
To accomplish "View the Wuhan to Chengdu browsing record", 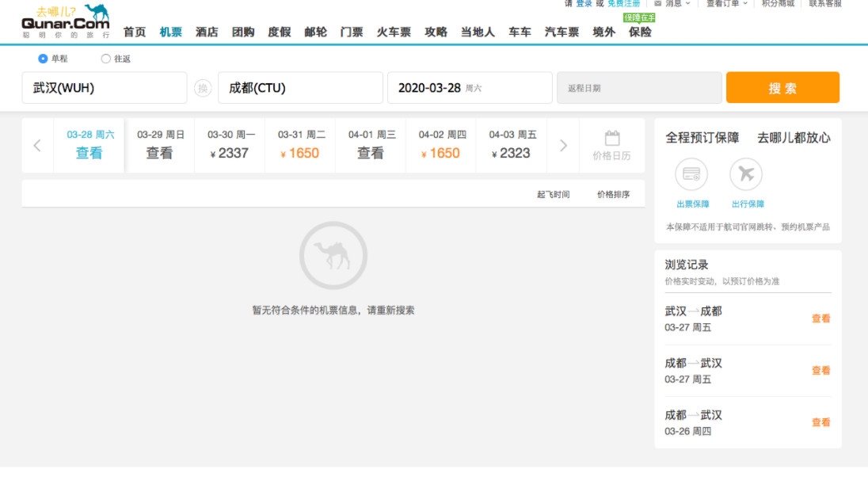I will click(820, 318).
